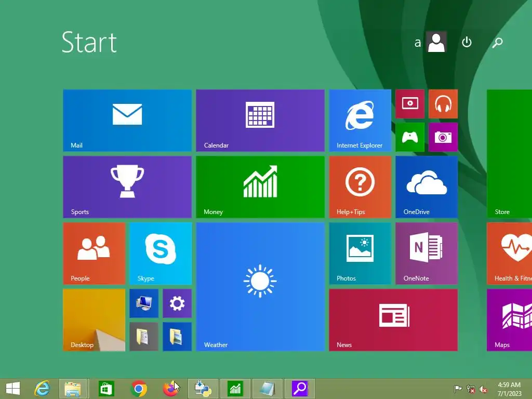The width and height of the screenshot is (532, 399).
Task: Open the Maps tile
Action: click(x=509, y=320)
